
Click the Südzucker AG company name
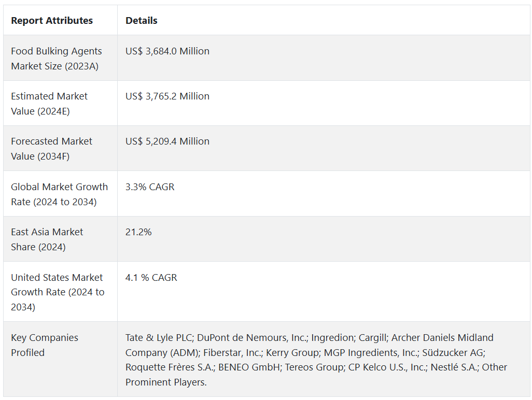coord(452,353)
